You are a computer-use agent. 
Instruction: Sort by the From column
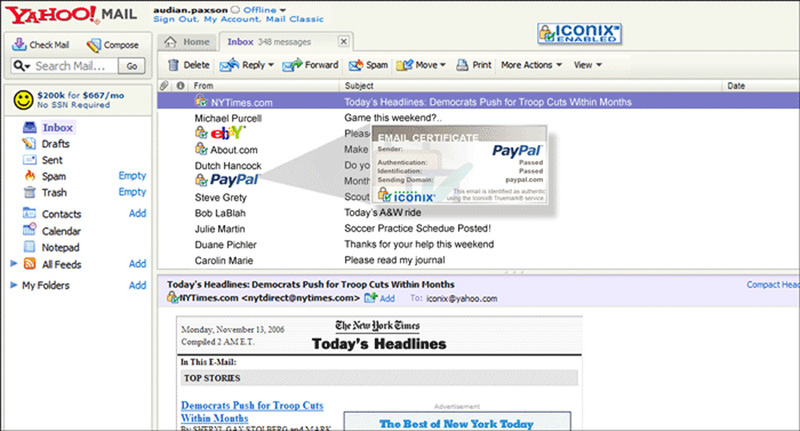[x=204, y=86]
